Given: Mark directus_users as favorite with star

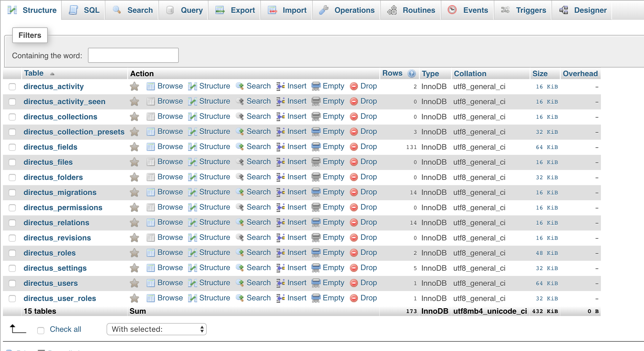Looking at the screenshot, I should 134,283.
